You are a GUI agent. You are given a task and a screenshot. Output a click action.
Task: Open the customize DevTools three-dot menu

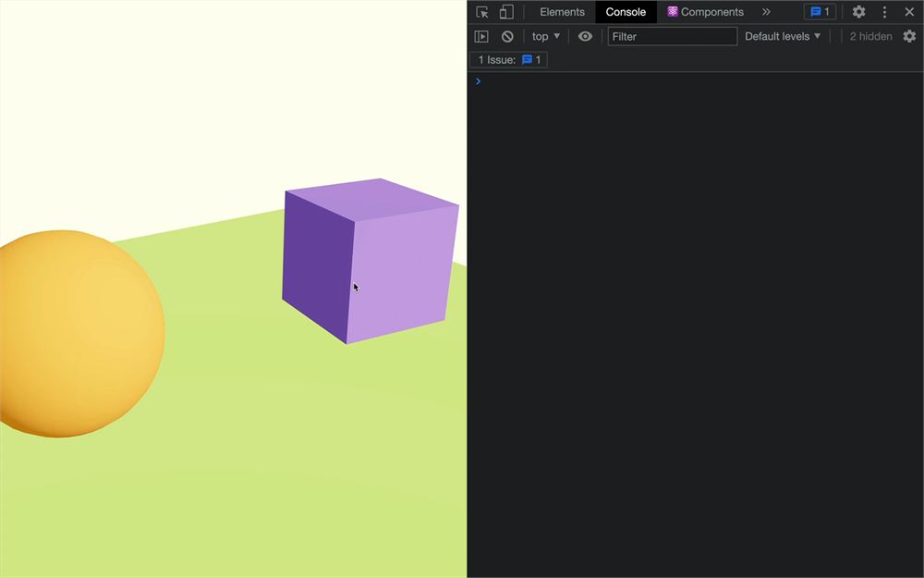pyautogui.click(x=884, y=12)
